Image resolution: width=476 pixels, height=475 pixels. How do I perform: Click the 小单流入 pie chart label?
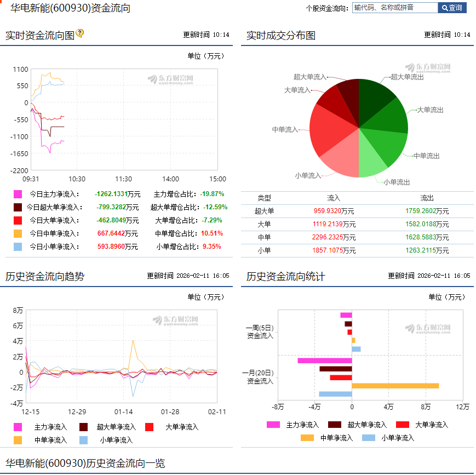(x=308, y=175)
